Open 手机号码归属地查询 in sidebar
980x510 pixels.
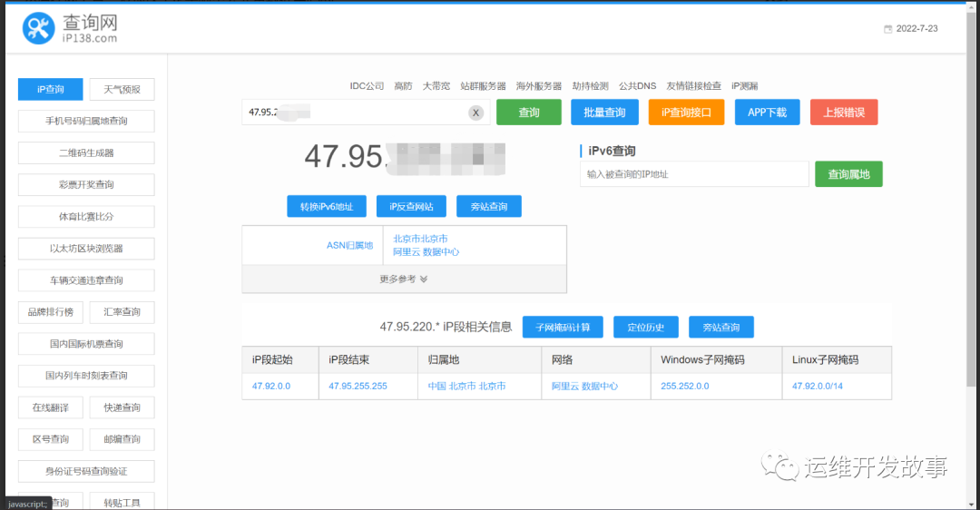(x=86, y=121)
